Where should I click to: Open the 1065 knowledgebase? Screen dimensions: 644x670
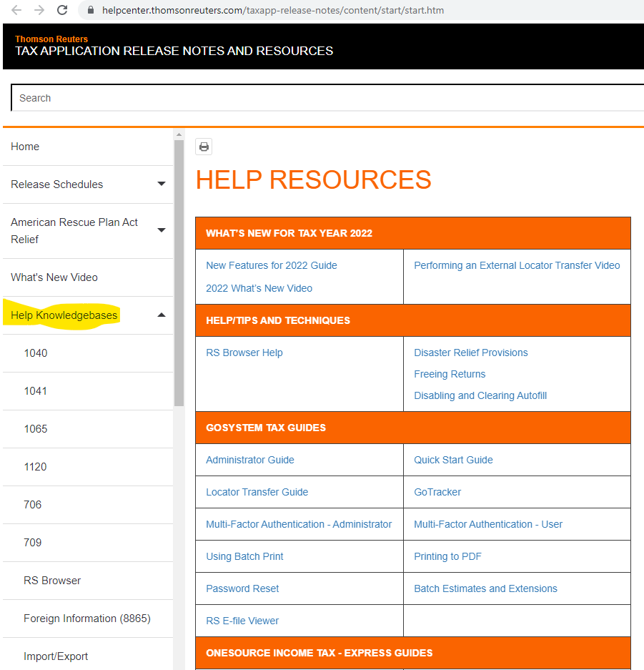coord(88,429)
